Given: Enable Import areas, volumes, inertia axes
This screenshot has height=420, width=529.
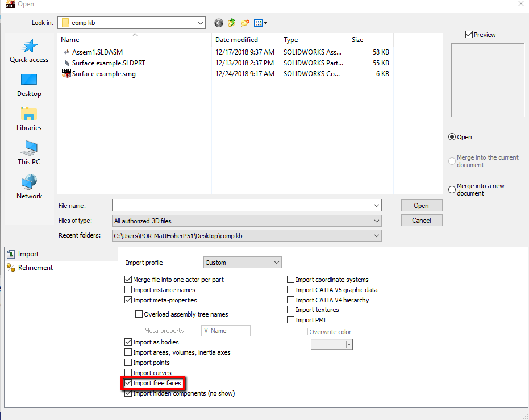Looking at the screenshot, I should (x=128, y=352).
